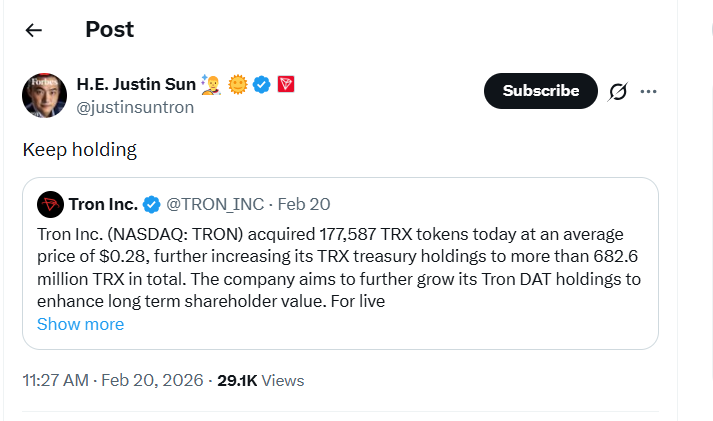The height and width of the screenshot is (421, 713).
Task: Expand the quoted post with Show more
Action: click(80, 324)
